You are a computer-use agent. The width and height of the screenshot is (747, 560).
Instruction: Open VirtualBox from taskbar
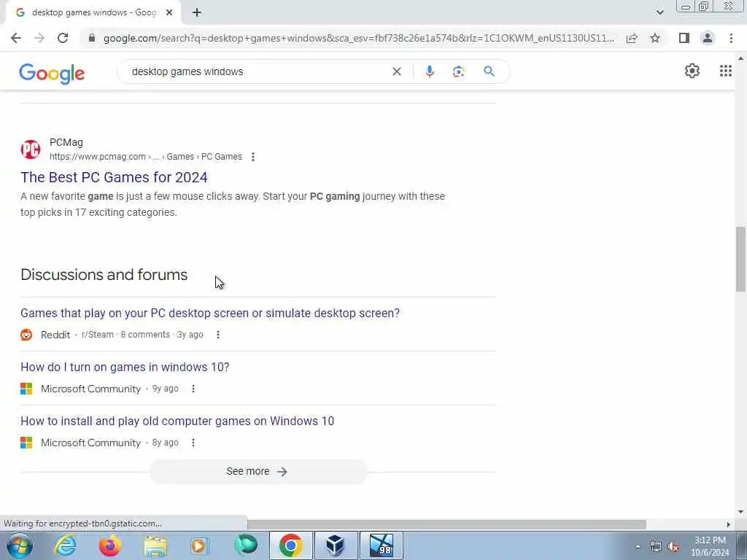coord(336,545)
